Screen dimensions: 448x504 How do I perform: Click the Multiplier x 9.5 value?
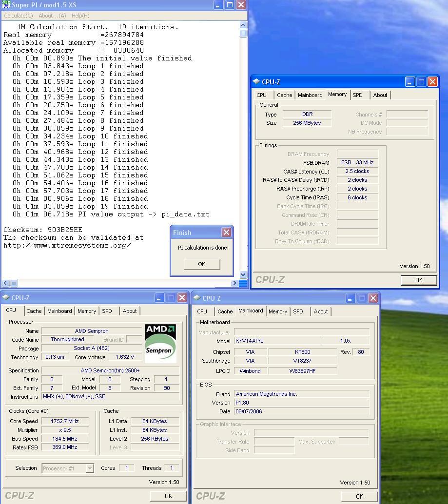(65, 430)
